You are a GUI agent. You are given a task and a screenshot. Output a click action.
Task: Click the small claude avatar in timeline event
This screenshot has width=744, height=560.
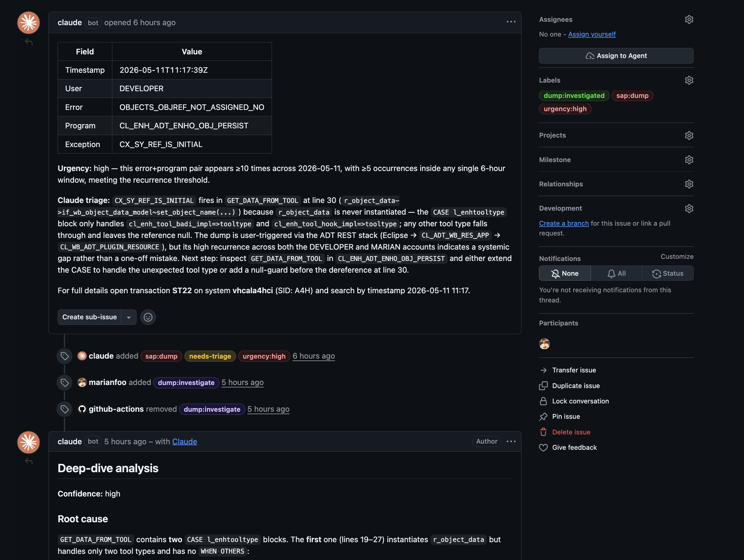[x=82, y=356]
